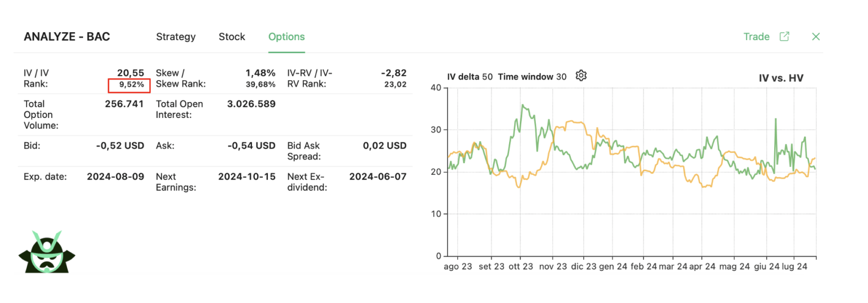Image resolution: width=868 pixels, height=303 pixels.
Task: Click the IV delta 50 setting
Action: [x=470, y=77]
